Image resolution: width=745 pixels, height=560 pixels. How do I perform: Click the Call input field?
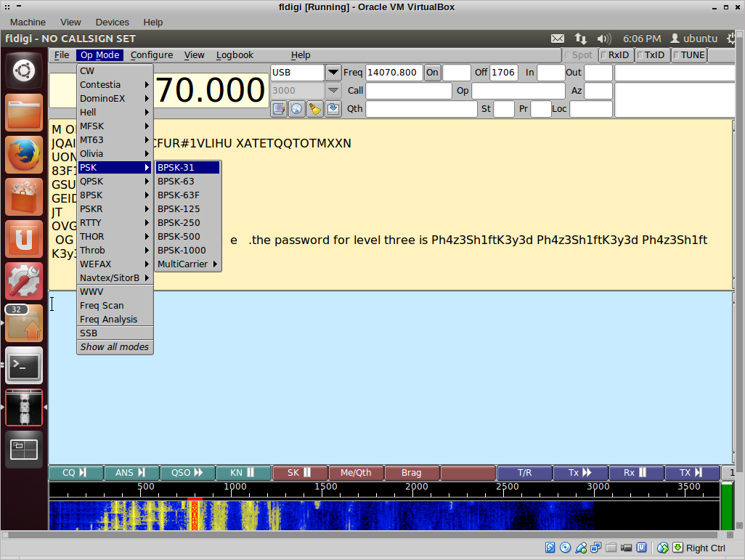408,90
